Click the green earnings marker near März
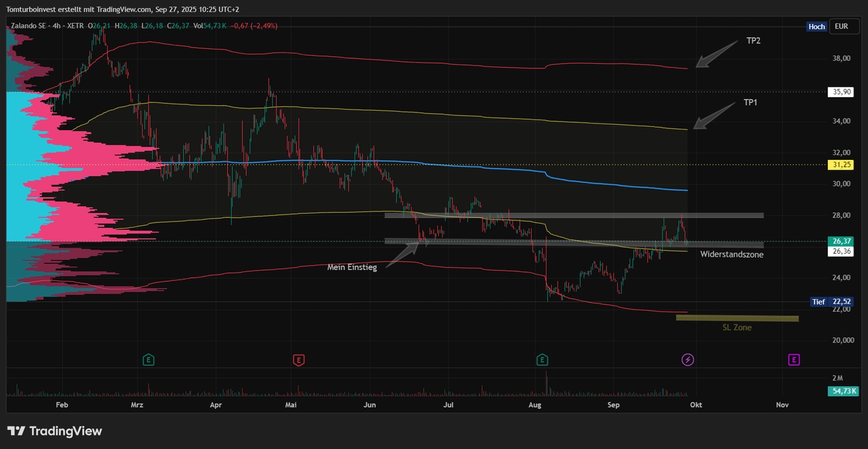Image resolution: width=868 pixels, height=449 pixels. click(x=149, y=359)
